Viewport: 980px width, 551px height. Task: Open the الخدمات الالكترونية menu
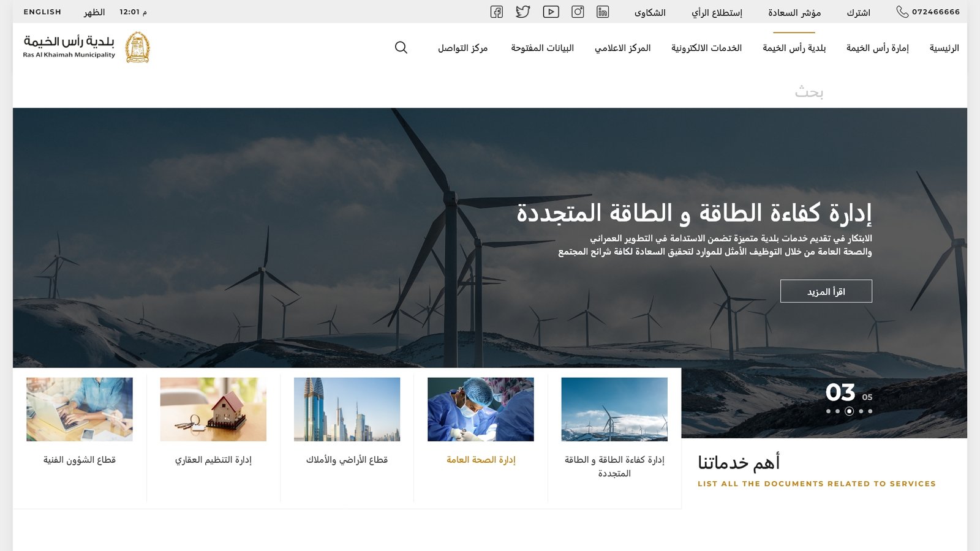click(x=706, y=48)
